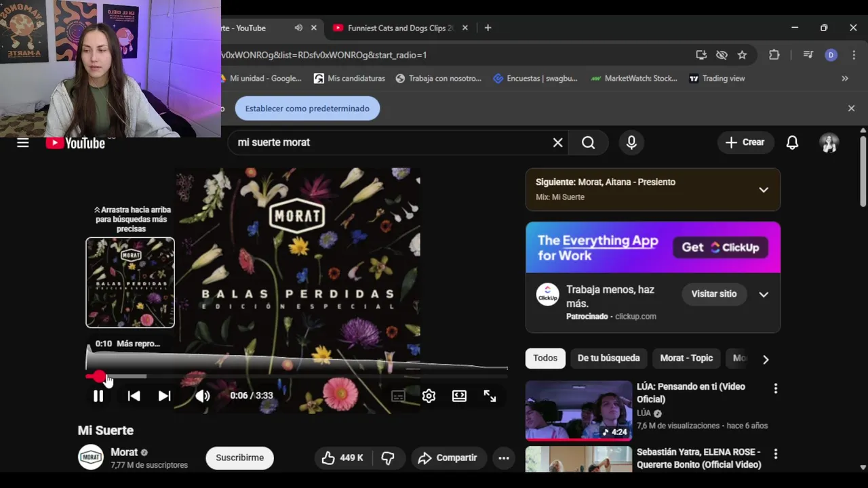
Task: Open Chrome profile D avatar
Action: (831, 55)
